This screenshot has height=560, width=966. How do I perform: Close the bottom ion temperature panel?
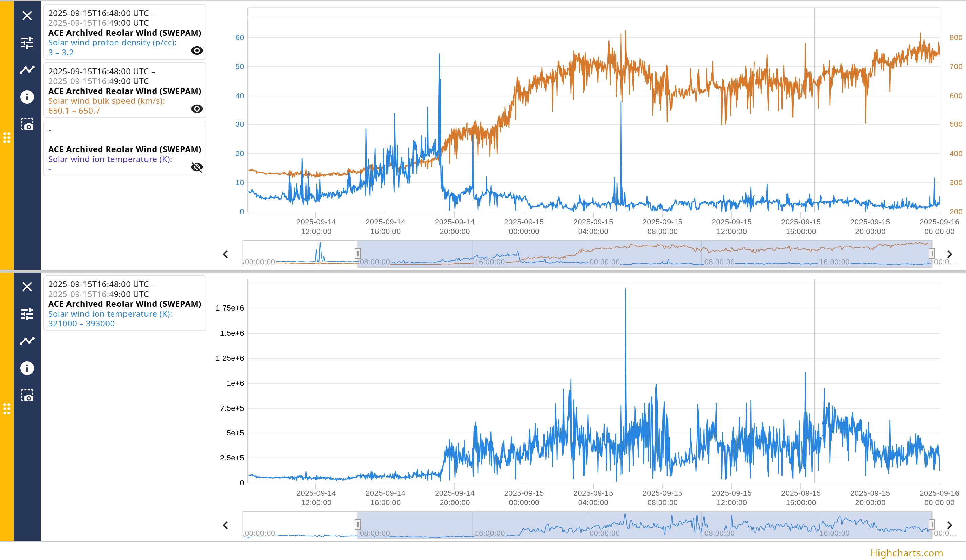pyautogui.click(x=27, y=286)
